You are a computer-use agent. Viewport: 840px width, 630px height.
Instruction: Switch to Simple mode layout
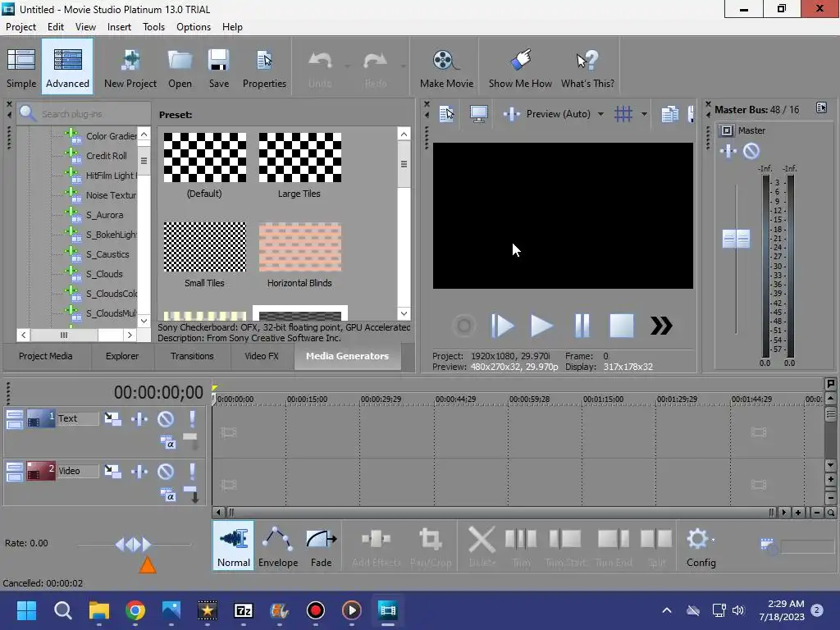(21, 67)
